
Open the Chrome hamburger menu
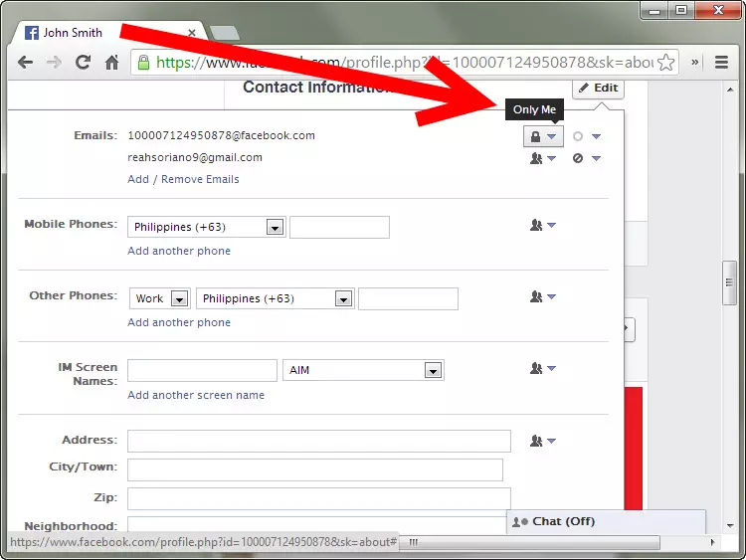click(721, 63)
